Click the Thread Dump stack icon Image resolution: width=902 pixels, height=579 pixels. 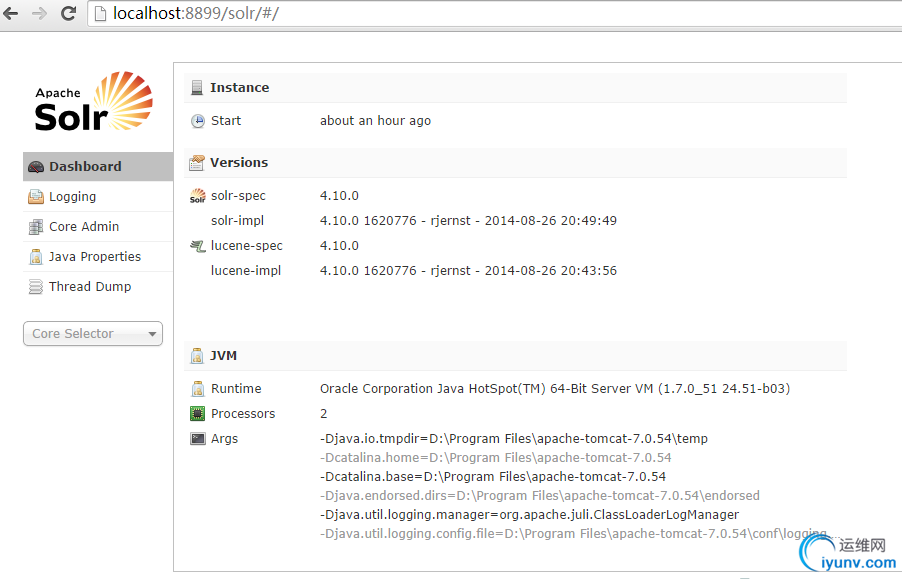pyautogui.click(x=36, y=286)
